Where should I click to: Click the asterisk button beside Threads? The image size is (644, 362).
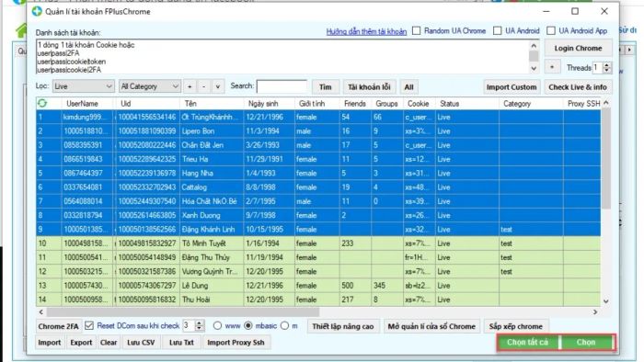552,67
